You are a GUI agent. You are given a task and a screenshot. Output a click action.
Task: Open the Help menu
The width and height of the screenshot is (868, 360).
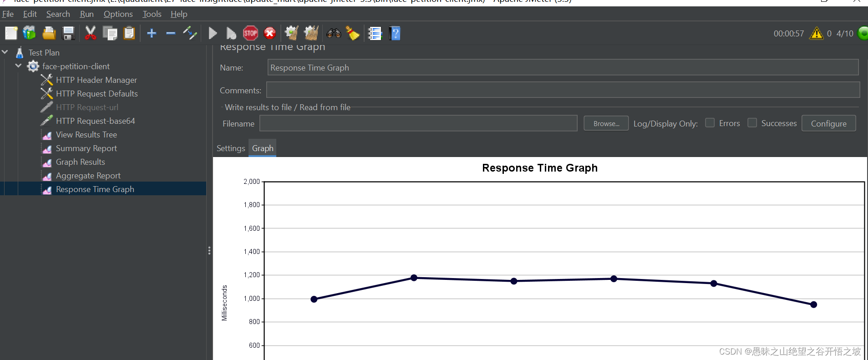click(x=179, y=14)
